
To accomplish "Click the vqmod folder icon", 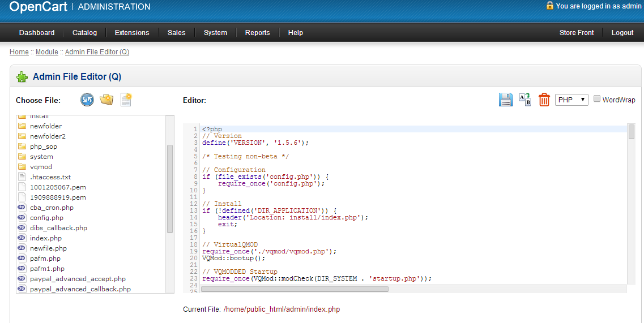I will point(22,167).
